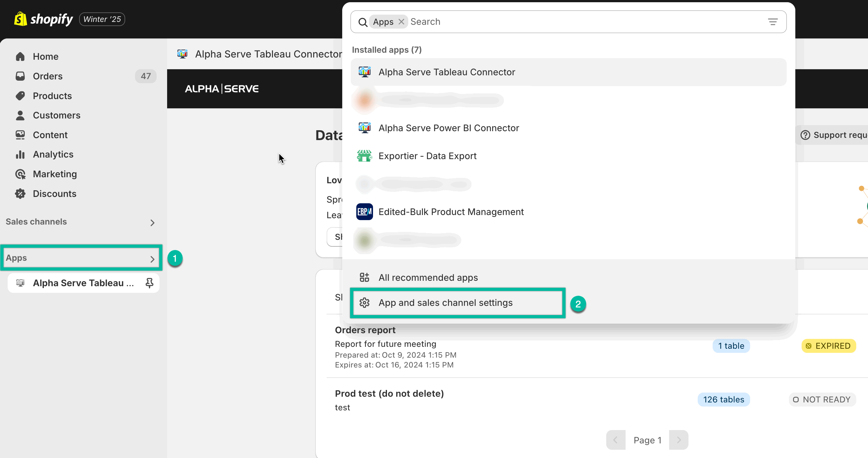Click the sidebar Alpha Serve Tableau app icon
868x458 pixels.
(20, 283)
